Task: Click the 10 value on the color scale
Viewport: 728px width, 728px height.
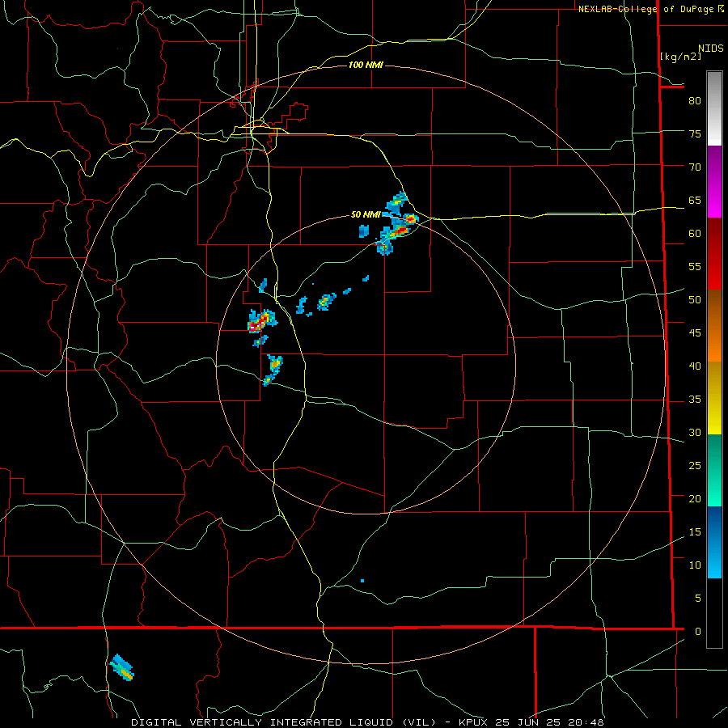Action: [695, 565]
